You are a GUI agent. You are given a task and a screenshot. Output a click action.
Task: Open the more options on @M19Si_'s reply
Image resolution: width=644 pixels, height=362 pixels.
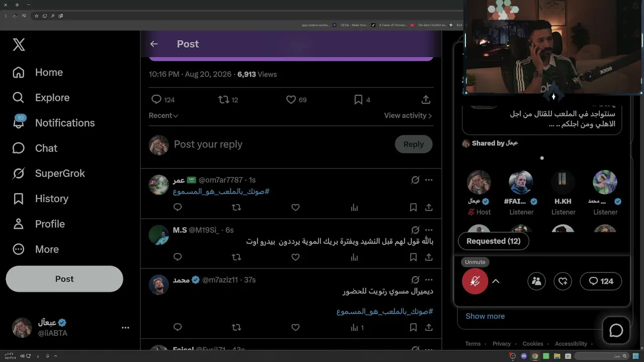pos(429,230)
